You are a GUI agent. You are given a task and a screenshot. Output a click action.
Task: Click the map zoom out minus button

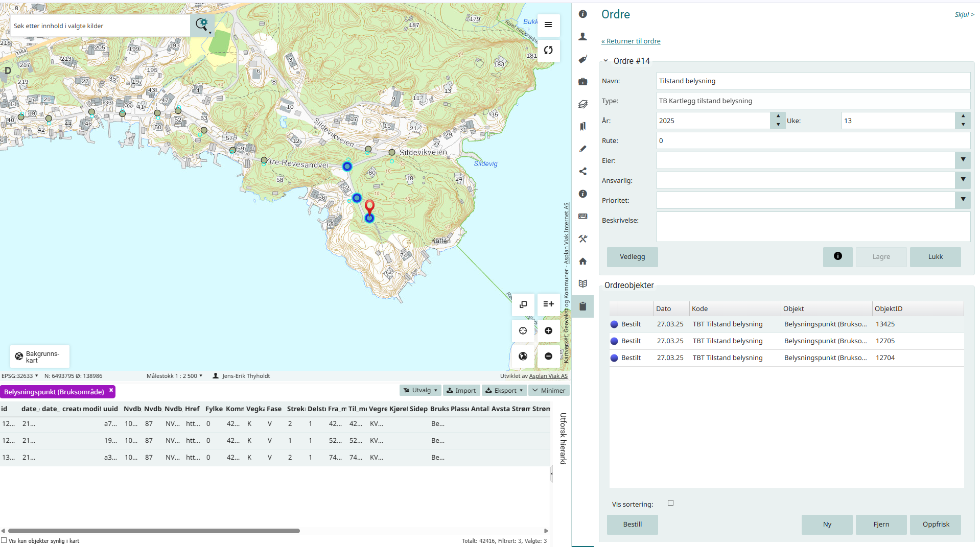pyautogui.click(x=548, y=356)
